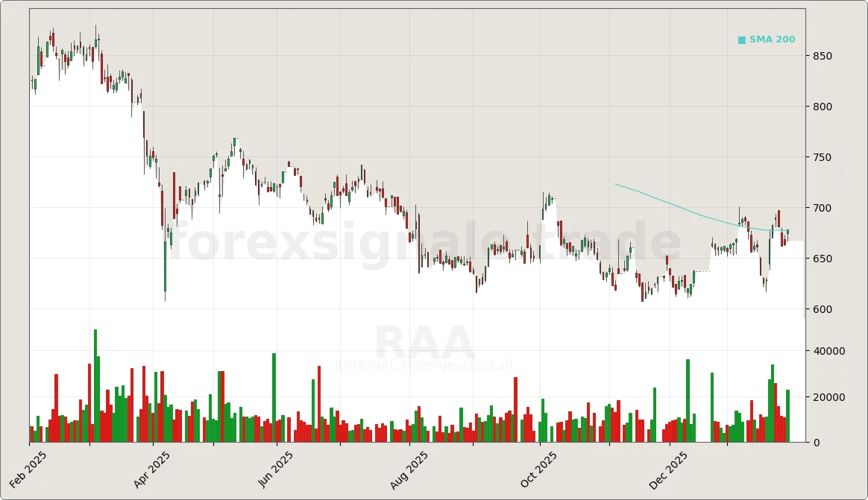This screenshot has width=868, height=500.
Task: Click the zero volume axis label
Action: [815, 442]
